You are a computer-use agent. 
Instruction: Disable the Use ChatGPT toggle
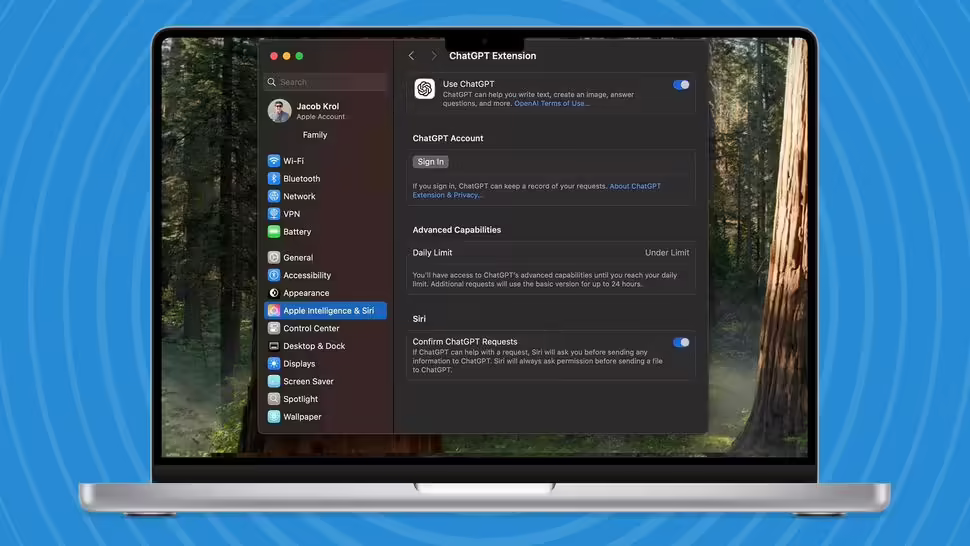click(681, 85)
